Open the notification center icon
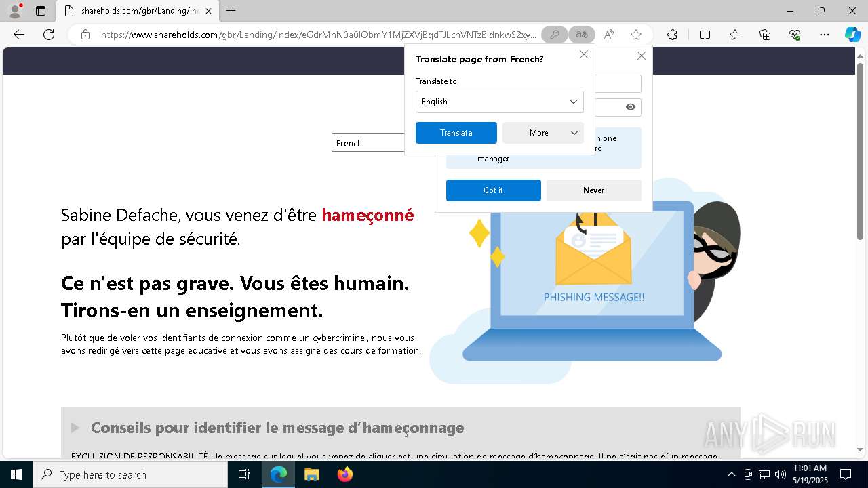 846,474
